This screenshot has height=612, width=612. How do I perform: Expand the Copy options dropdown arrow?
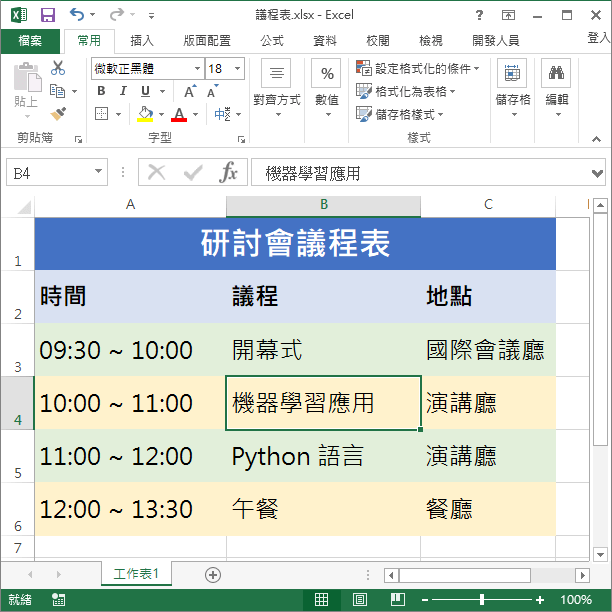click(x=75, y=91)
